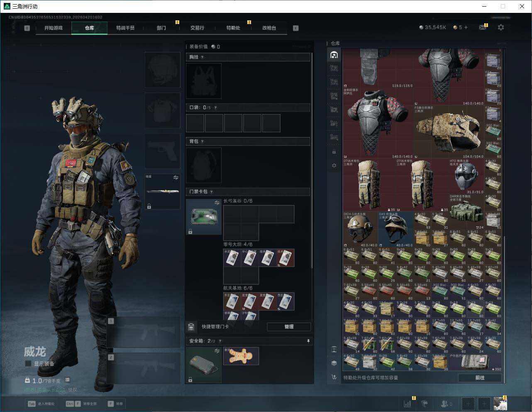Click the 门禁卡包 help question mark
Screen dimensions: 532x412
pos(212,192)
